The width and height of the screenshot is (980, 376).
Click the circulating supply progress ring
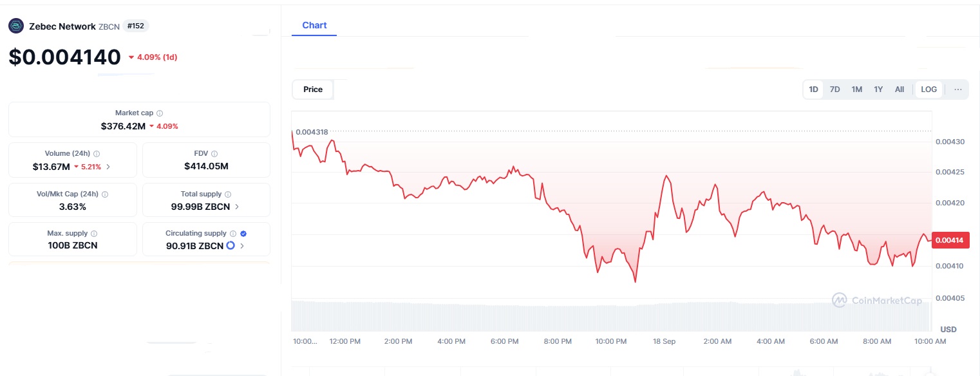[231, 246]
